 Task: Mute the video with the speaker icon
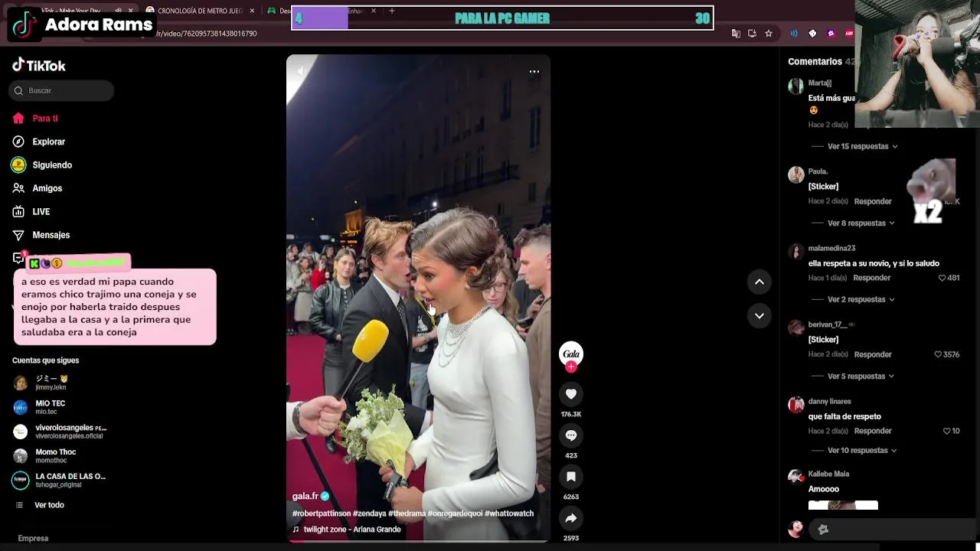[x=302, y=71]
